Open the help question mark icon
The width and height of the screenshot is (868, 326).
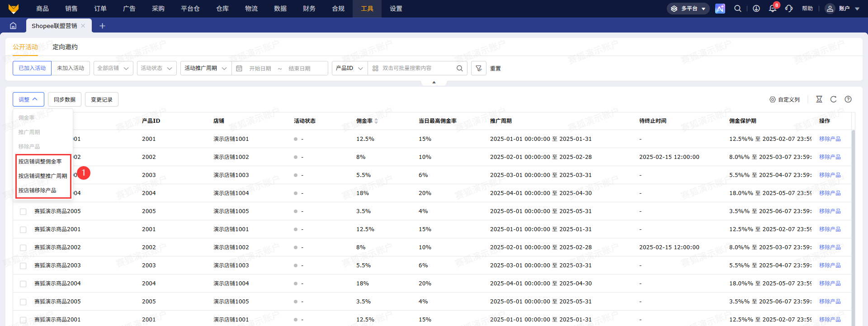point(848,99)
